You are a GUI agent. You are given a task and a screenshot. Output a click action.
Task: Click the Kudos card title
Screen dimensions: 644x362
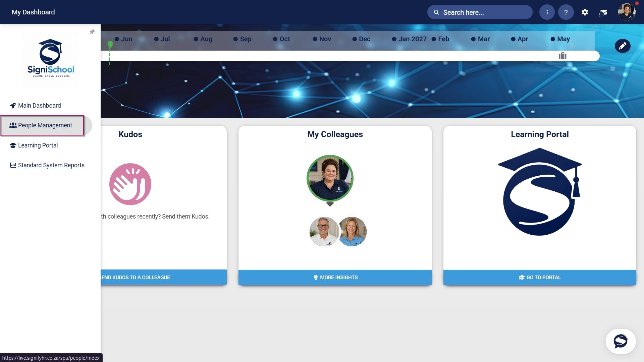pos(130,134)
